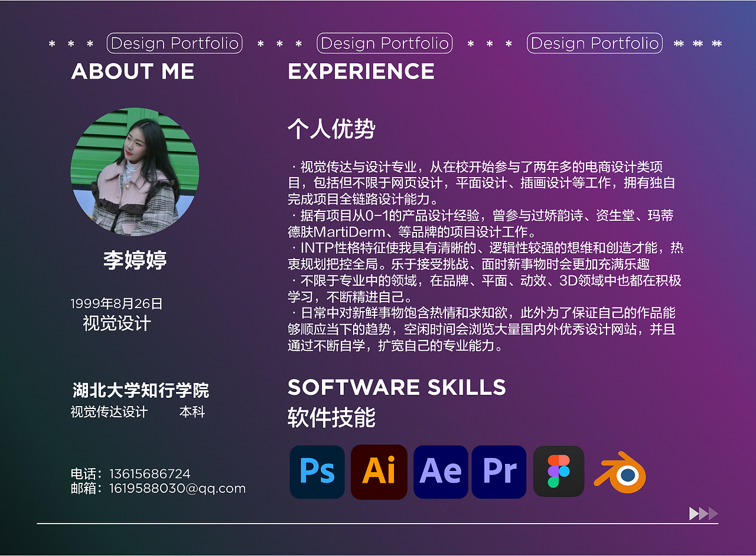
Task: Click the 视觉传达设计 major text
Action: point(109,412)
